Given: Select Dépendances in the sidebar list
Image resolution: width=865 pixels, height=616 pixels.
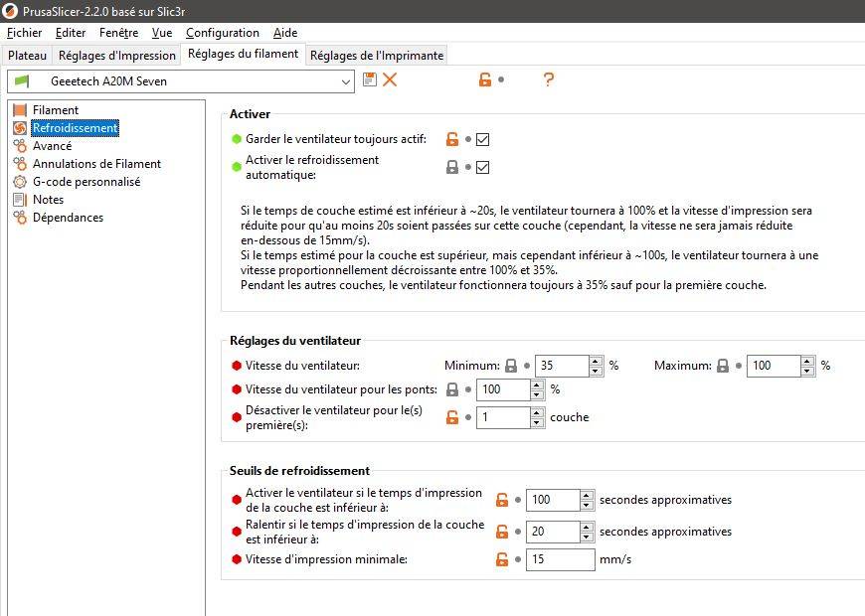Looking at the screenshot, I should coord(68,218).
